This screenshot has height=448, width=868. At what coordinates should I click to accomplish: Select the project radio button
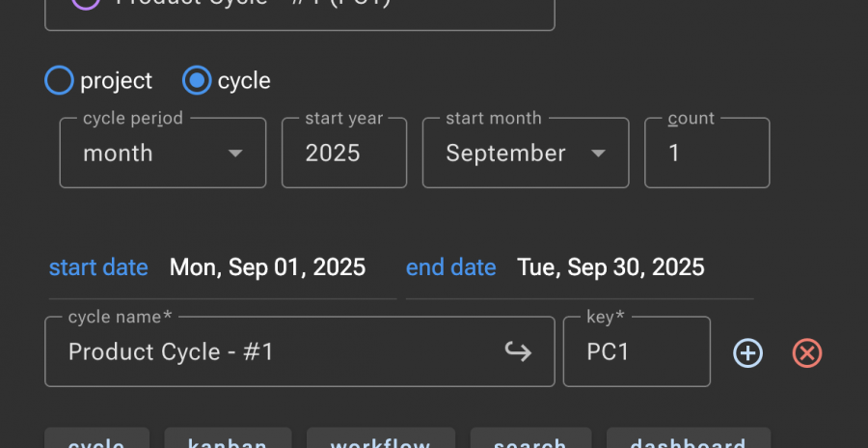point(60,81)
